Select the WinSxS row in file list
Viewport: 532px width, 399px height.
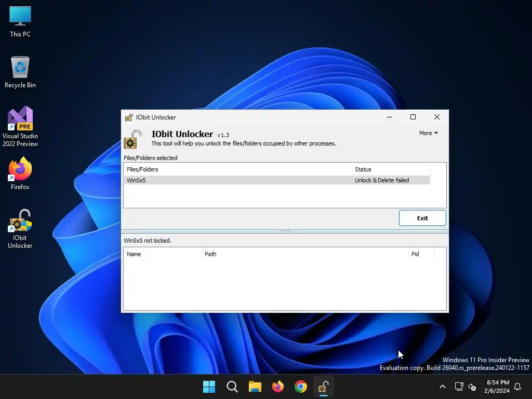pyautogui.click(x=276, y=180)
